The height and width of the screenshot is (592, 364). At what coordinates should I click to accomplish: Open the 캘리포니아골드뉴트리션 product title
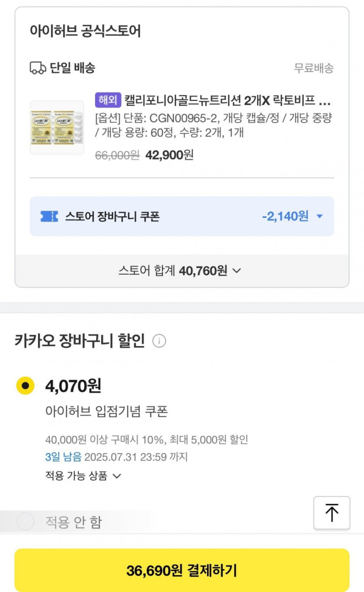pos(227,101)
